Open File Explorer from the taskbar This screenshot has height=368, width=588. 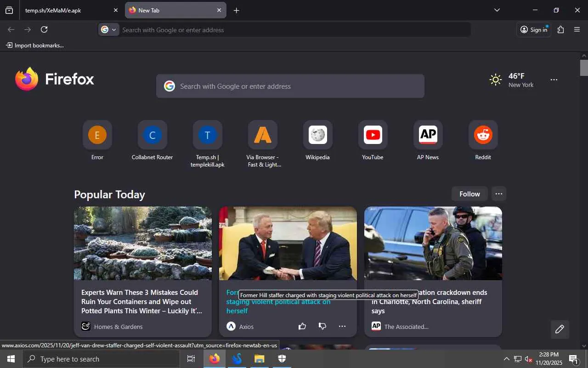coord(260,359)
